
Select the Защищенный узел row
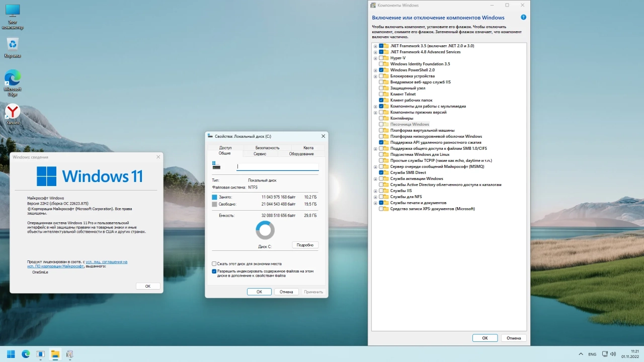(408, 88)
